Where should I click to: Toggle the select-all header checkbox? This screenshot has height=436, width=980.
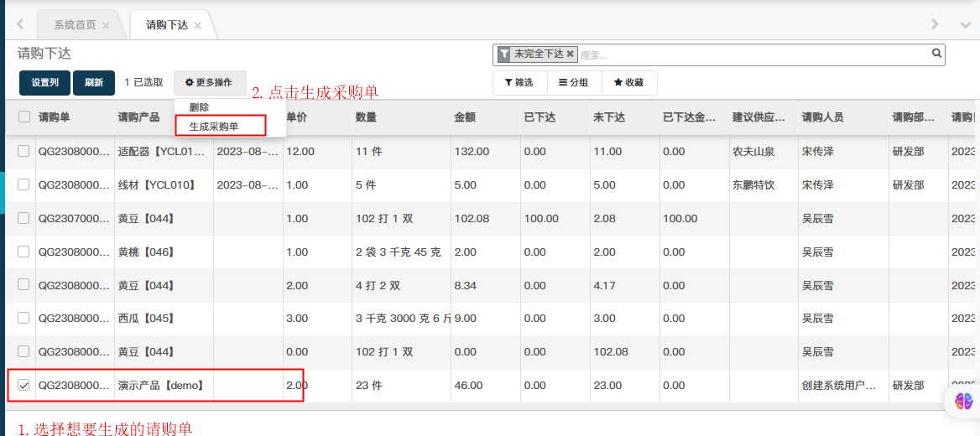tap(24, 117)
